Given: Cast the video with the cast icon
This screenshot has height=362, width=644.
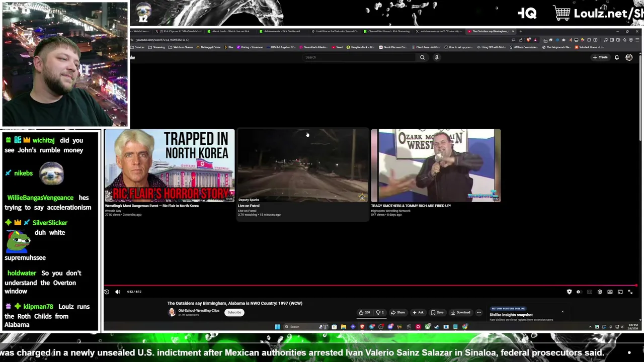Looking at the screenshot, I should click(620, 292).
